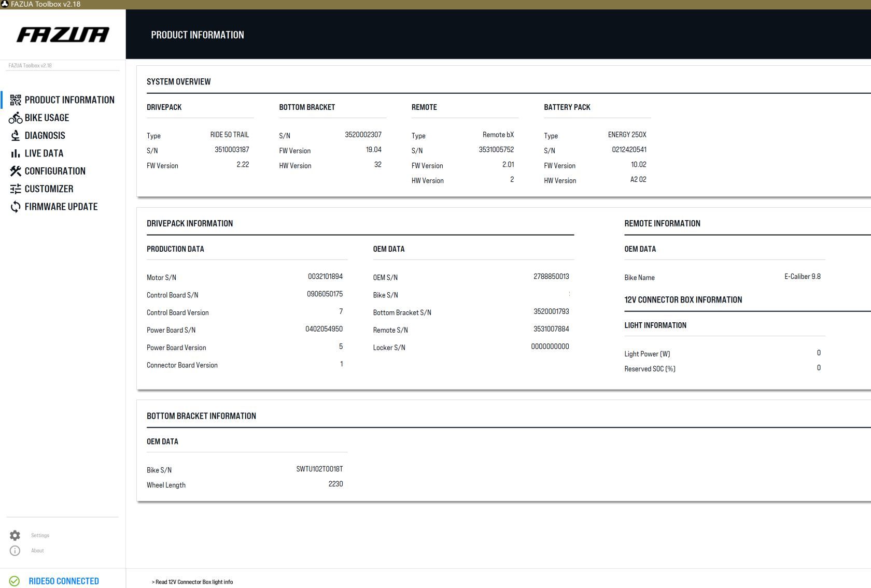Click the System Overview heading
This screenshot has width=871, height=588.
tap(178, 82)
